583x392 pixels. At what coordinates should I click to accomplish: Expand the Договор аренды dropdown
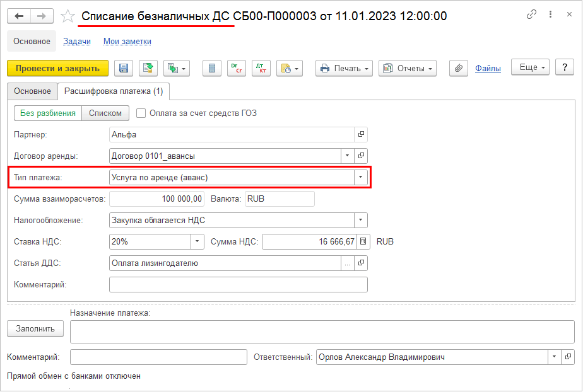(x=347, y=156)
